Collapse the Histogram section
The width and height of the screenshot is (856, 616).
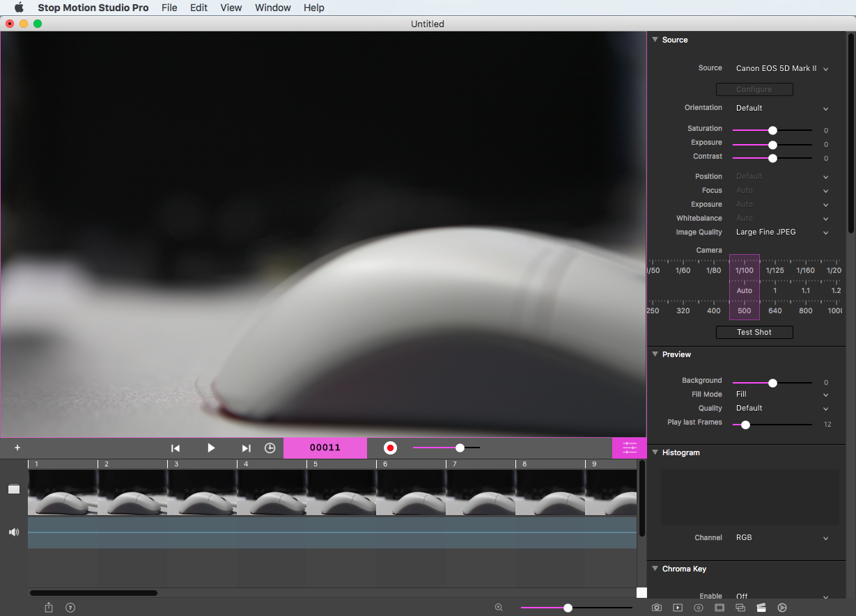(x=655, y=452)
